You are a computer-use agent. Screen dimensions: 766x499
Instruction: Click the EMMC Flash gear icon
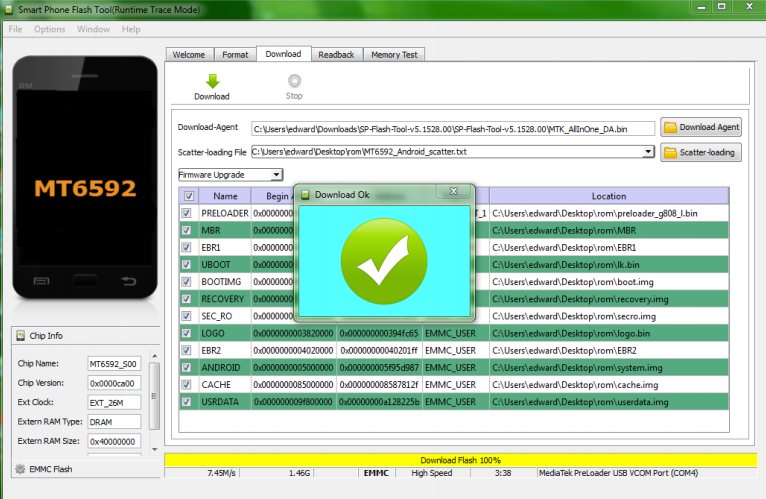tap(20, 469)
